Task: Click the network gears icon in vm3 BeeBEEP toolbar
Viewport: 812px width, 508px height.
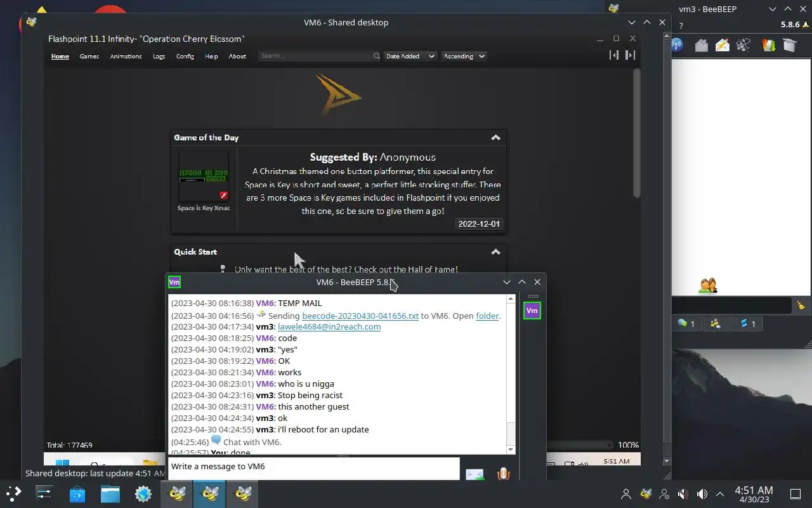Action: point(743,45)
